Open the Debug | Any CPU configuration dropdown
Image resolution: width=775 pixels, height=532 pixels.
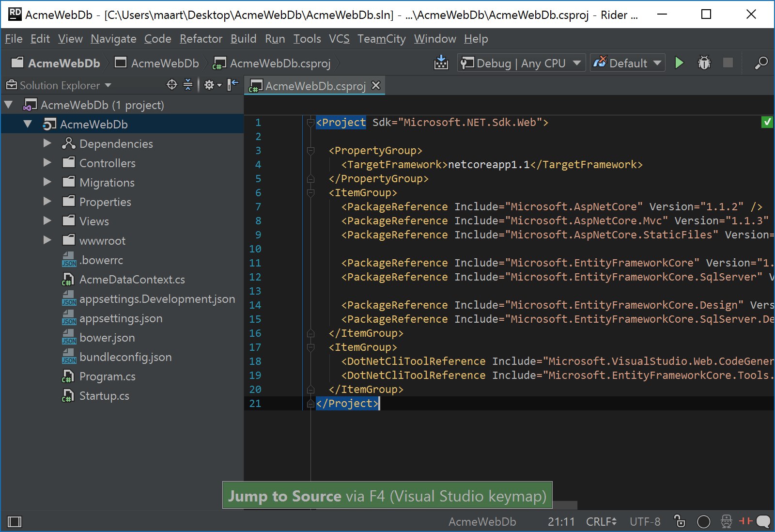coord(521,63)
